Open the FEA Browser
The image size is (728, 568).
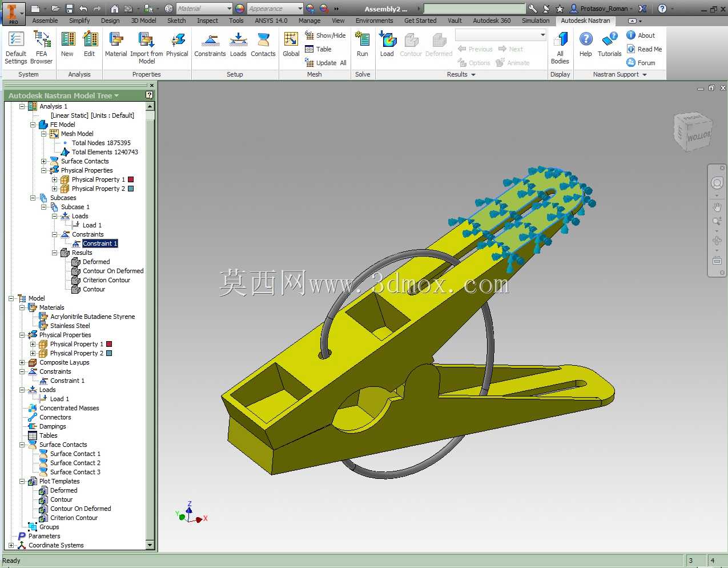pos(41,47)
